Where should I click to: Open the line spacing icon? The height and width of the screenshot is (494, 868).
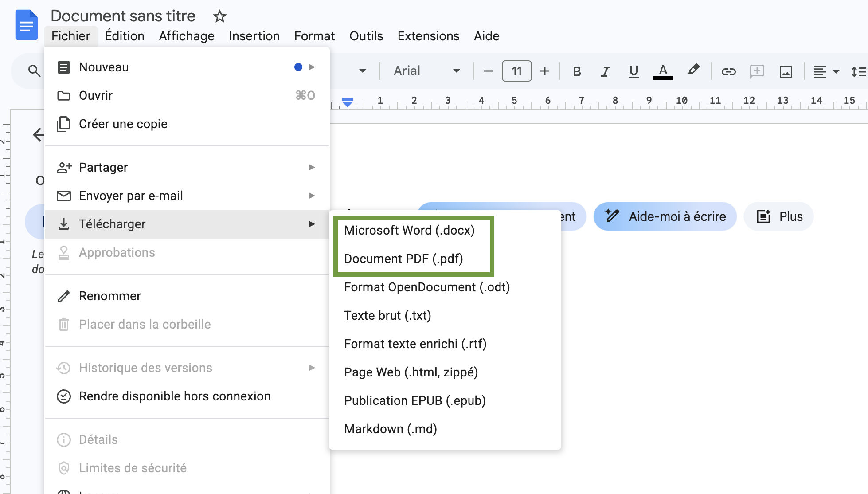pyautogui.click(x=858, y=71)
